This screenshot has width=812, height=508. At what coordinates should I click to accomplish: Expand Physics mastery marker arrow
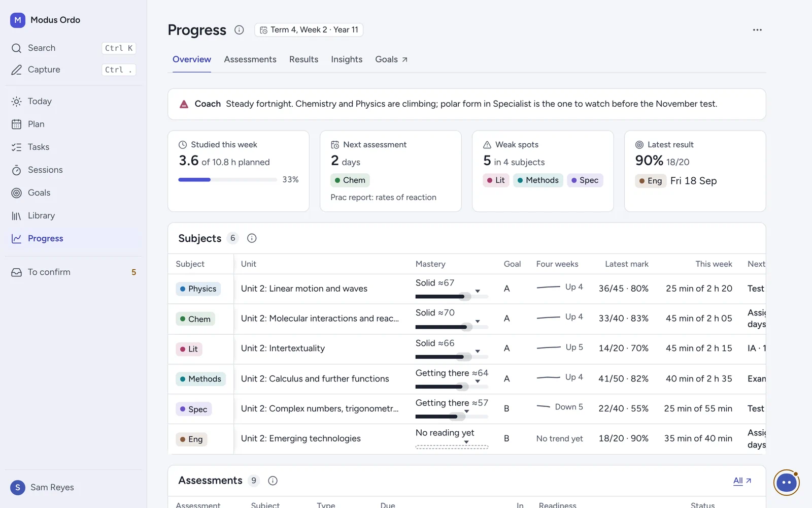[478, 291]
